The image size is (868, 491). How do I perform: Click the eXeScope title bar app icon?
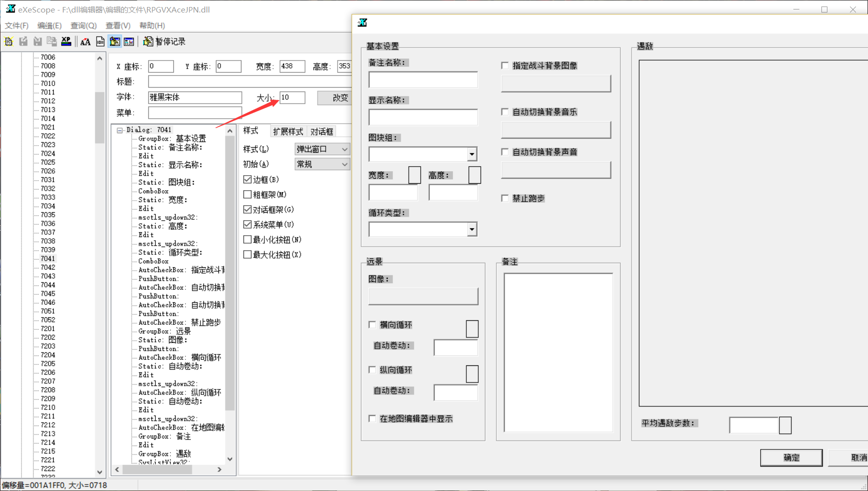pos(11,9)
